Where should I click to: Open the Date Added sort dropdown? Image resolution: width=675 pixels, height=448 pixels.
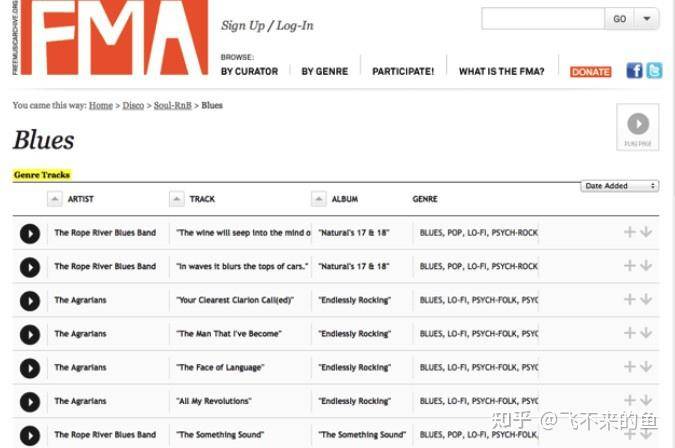[x=619, y=186]
